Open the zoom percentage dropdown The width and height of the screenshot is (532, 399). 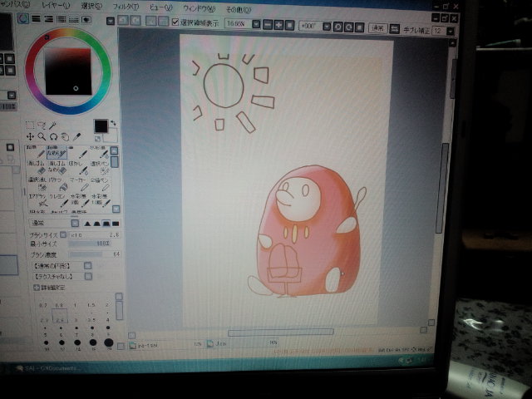point(256,24)
